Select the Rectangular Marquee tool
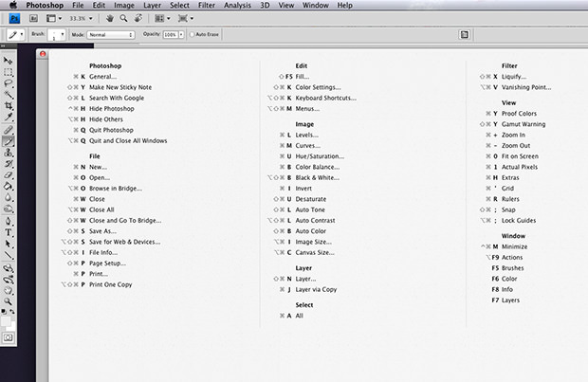588x382 pixels. [8, 72]
